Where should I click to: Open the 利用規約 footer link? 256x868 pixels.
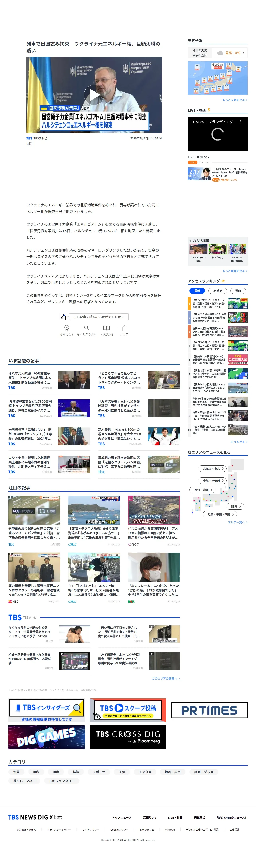point(170,830)
